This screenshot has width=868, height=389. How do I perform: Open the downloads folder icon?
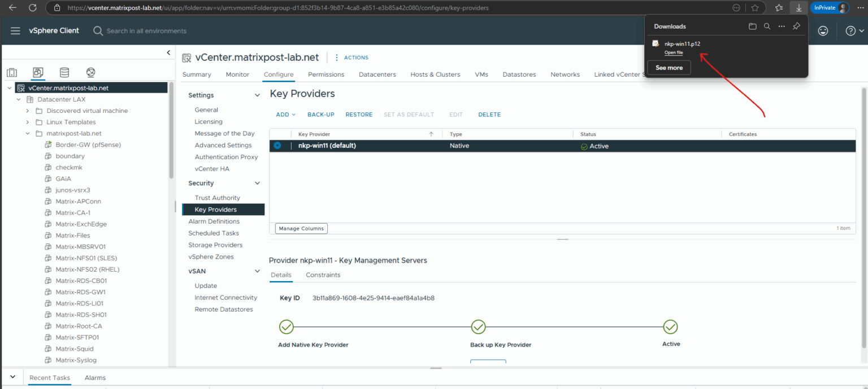(752, 26)
